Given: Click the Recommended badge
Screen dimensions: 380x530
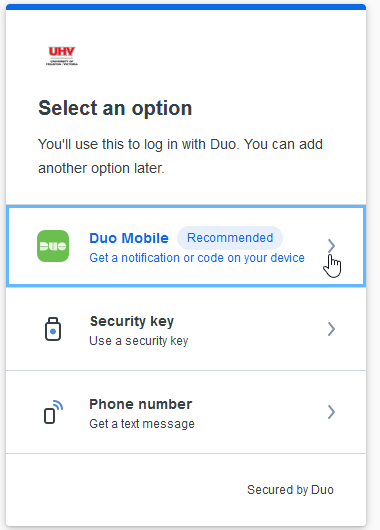Looking at the screenshot, I should pos(230,238).
